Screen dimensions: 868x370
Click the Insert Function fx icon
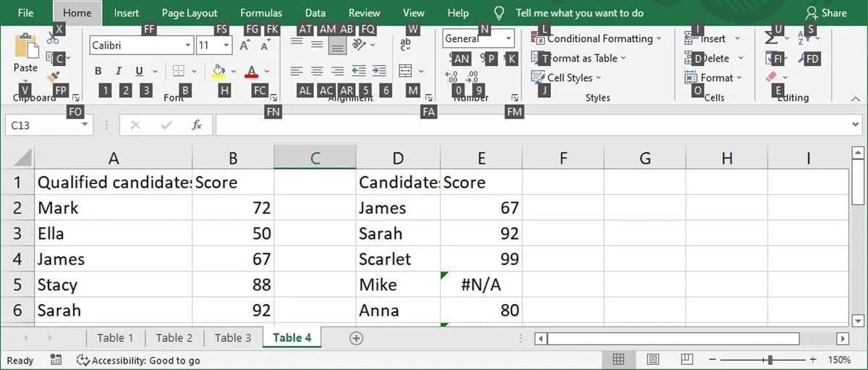[197, 125]
